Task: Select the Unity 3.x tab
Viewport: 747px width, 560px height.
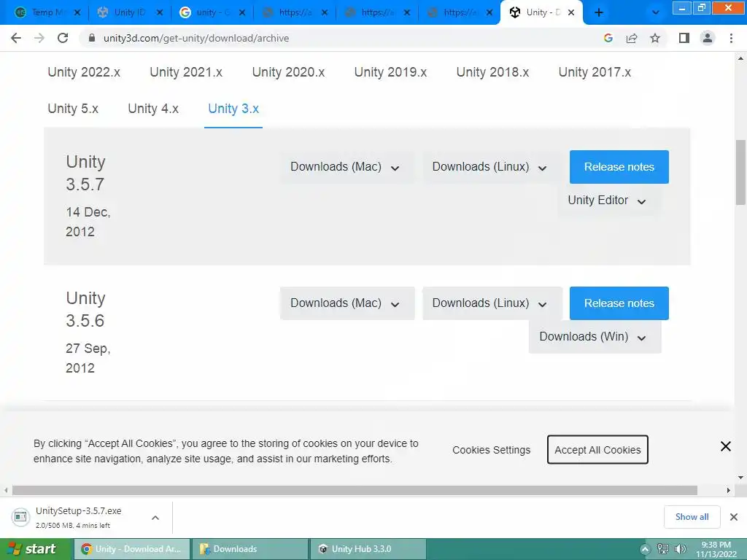Action: click(233, 109)
